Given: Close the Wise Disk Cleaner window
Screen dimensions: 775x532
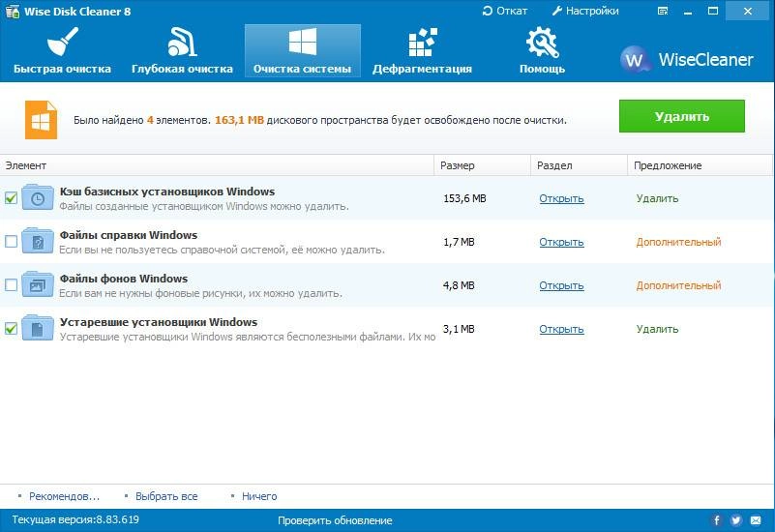Looking at the screenshot, I should click(747, 11).
